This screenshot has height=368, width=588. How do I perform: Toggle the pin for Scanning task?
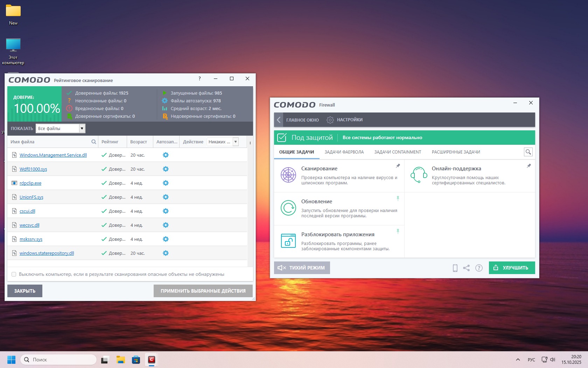coord(398,166)
